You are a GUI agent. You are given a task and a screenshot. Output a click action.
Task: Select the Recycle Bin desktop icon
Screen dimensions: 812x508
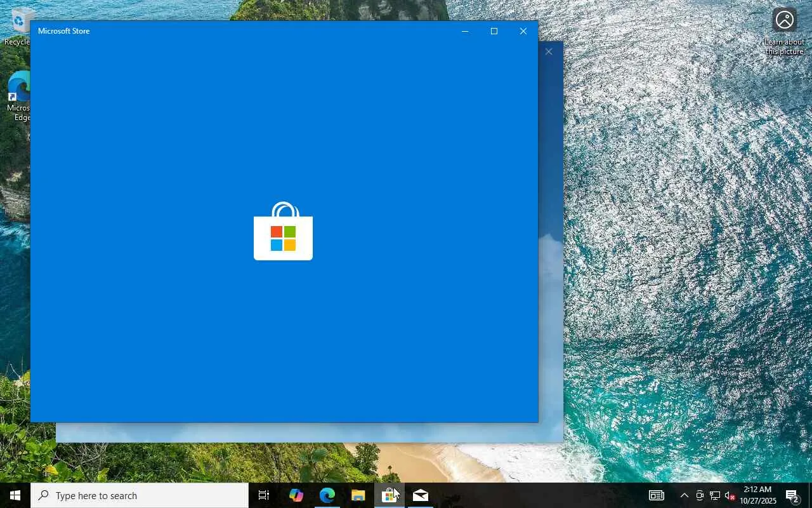click(17, 27)
